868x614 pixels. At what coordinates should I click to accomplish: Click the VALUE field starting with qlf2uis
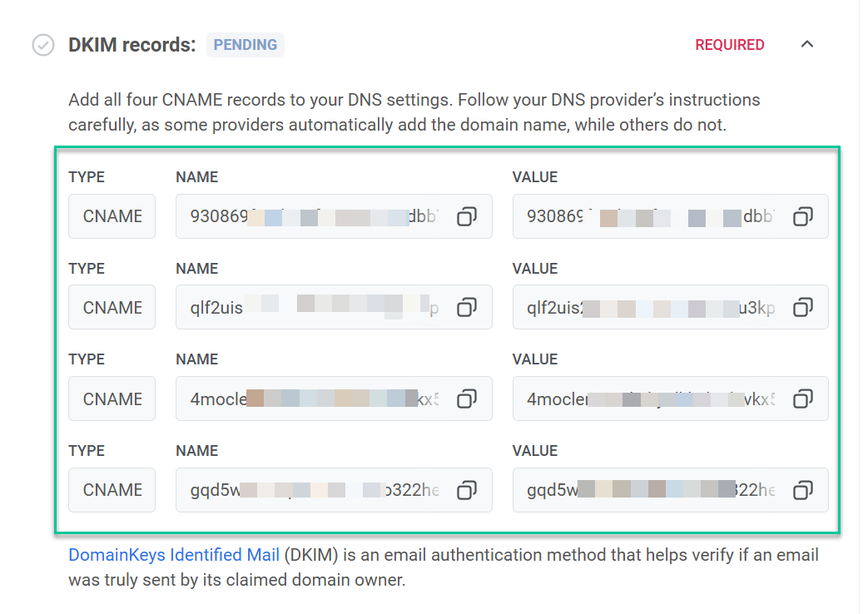651,308
